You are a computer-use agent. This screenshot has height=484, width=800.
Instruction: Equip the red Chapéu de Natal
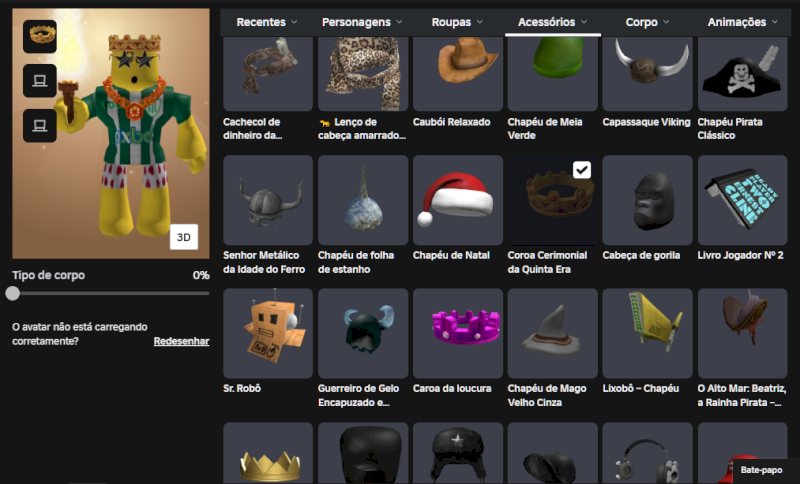coord(458,200)
